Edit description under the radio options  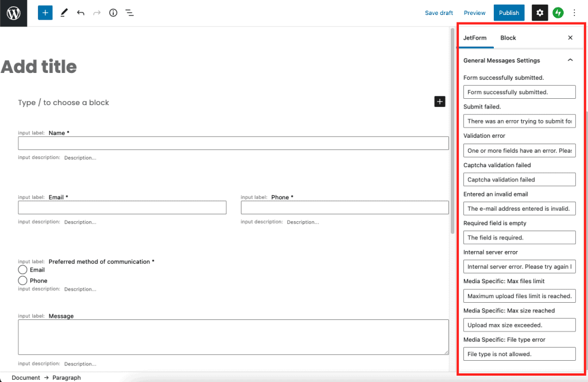click(x=80, y=289)
